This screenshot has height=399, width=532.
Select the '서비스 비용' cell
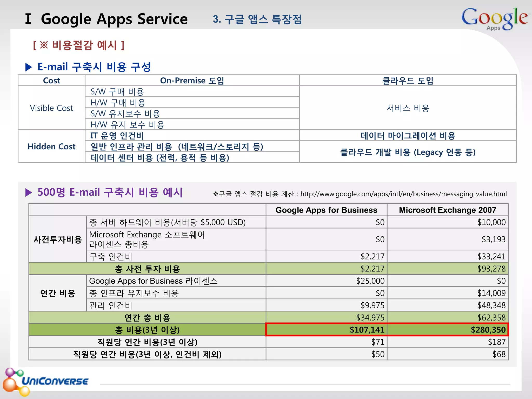(x=408, y=108)
